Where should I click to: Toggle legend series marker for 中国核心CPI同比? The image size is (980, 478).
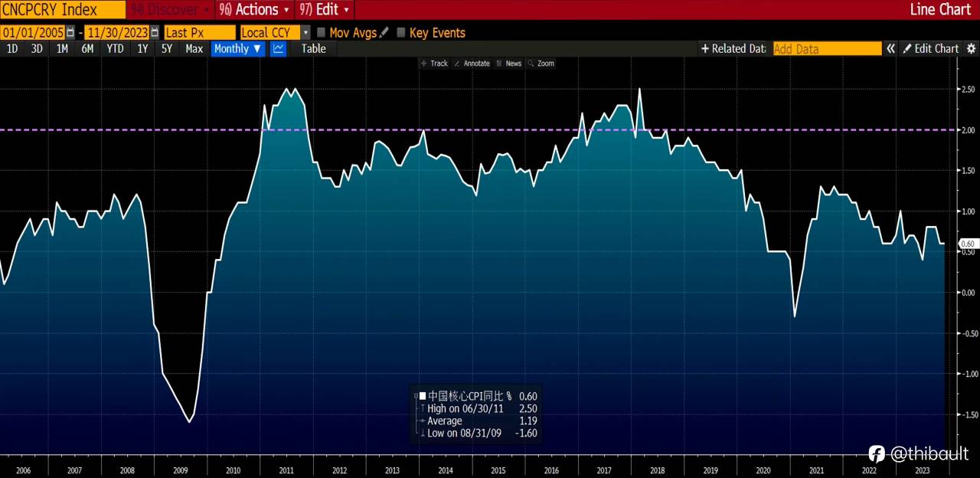tap(422, 396)
